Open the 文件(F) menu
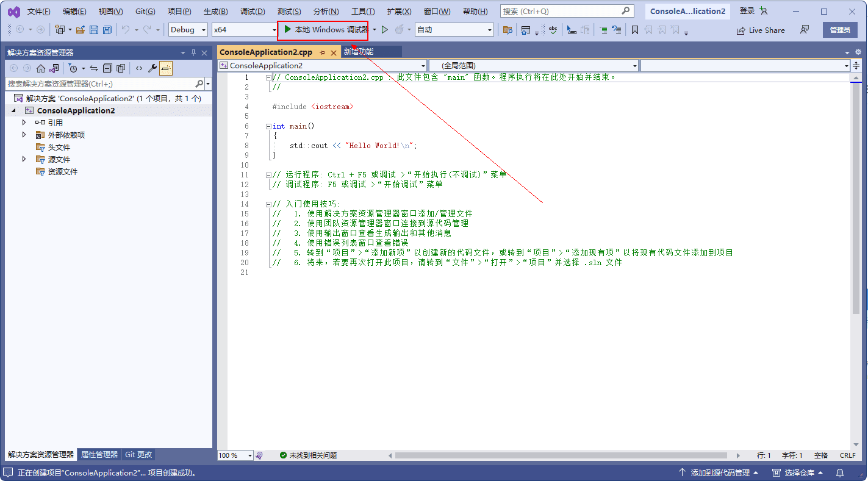This screenshot has height=481, width=868. tap(39, 12)
